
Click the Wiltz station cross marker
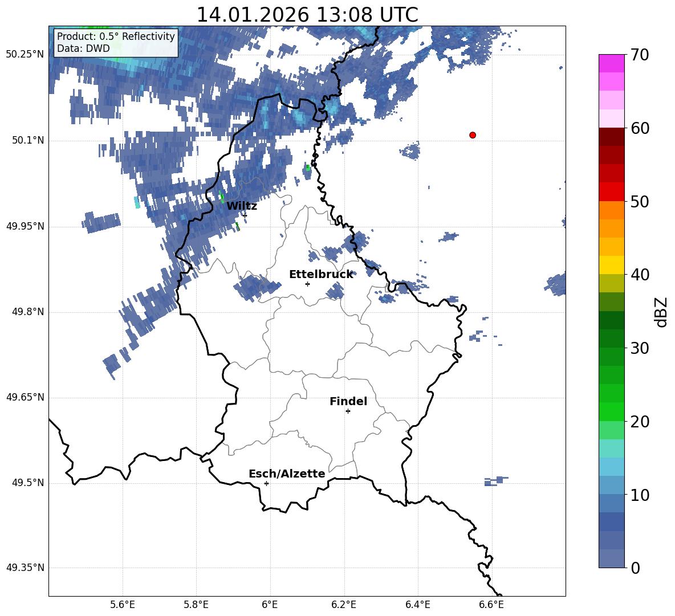[245, 215]
